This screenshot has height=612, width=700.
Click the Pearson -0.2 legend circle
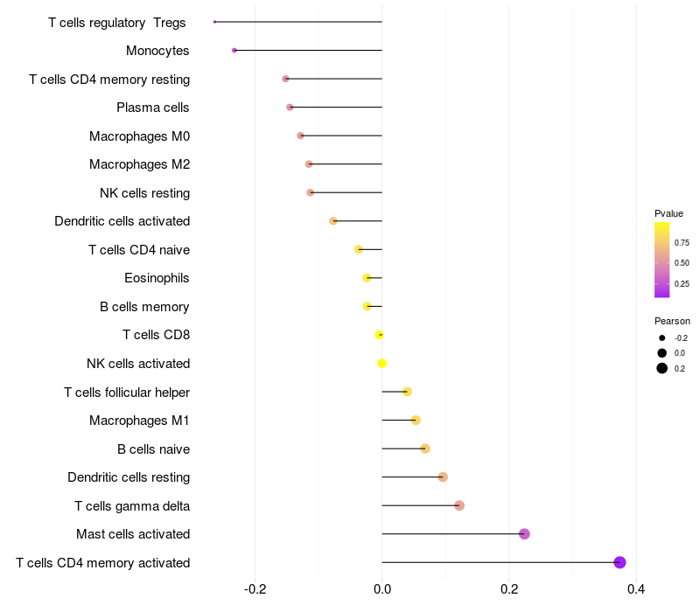pyautogui.click(x=662, y=337)
